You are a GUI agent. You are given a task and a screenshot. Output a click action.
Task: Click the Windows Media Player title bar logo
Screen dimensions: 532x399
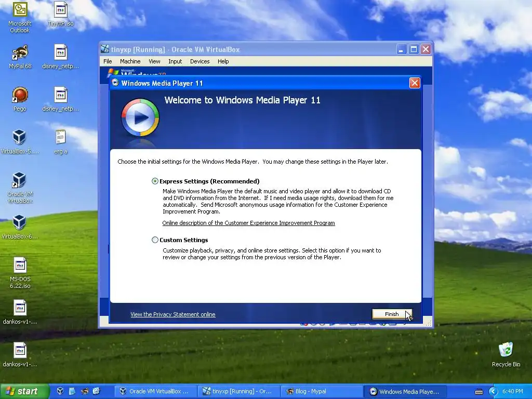pos(115,83)
